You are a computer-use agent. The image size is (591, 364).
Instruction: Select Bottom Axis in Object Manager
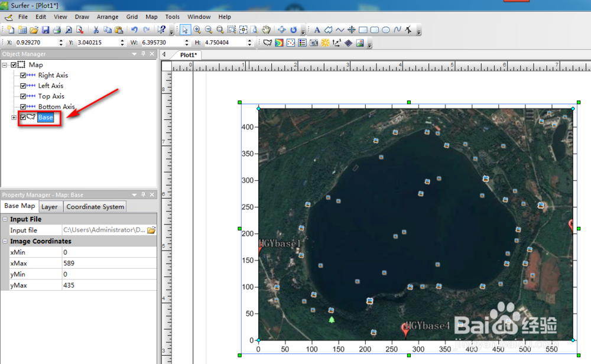pos(57,107)
